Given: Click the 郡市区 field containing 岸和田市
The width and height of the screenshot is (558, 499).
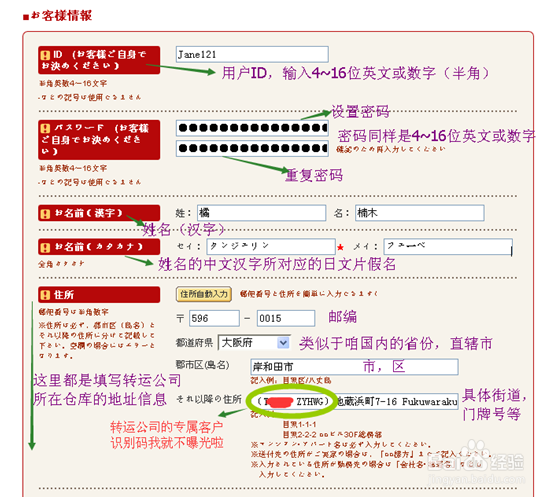Looking at the screenshot, I should 354,367.
